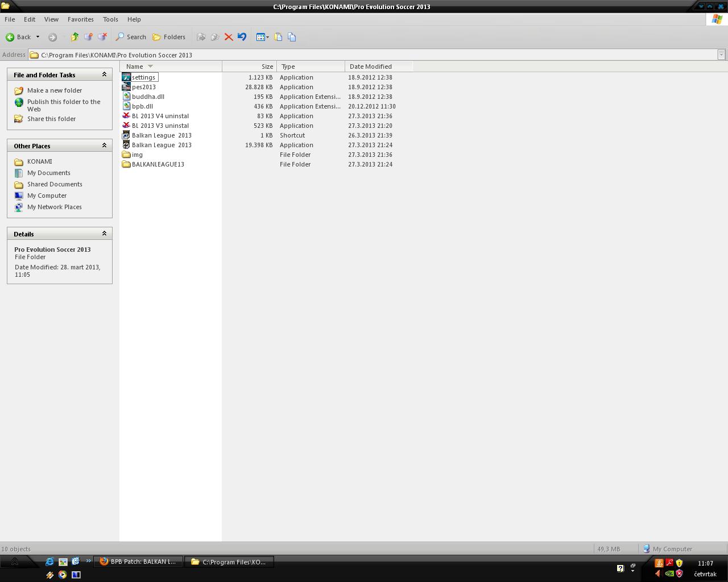Screen dimensions: 728x582
Task: Collapse the File and Folder Tasks panel
Action: click(x=104, y=74)
